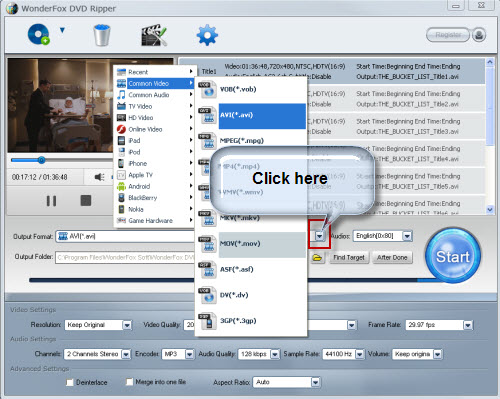Click the DV format file icon

(207, 295)
